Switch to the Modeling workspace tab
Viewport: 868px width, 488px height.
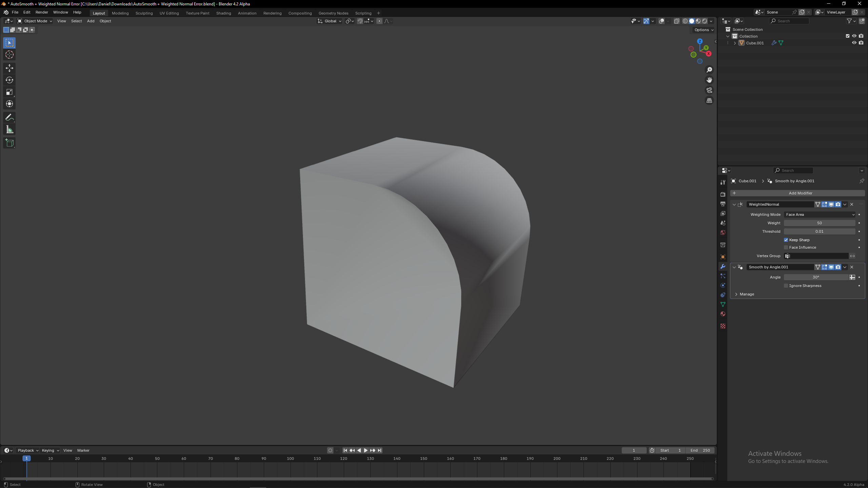tap(120, 13)
